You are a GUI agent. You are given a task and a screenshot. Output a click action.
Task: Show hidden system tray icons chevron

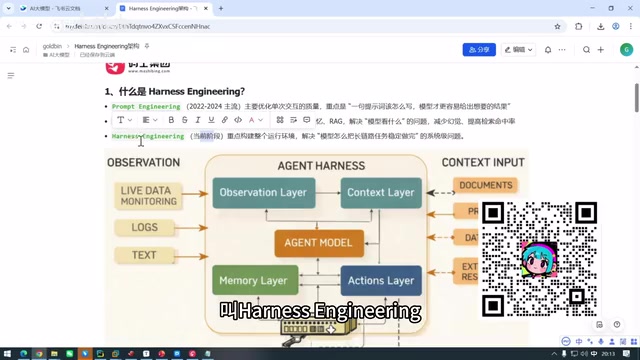tap(554, 354)
